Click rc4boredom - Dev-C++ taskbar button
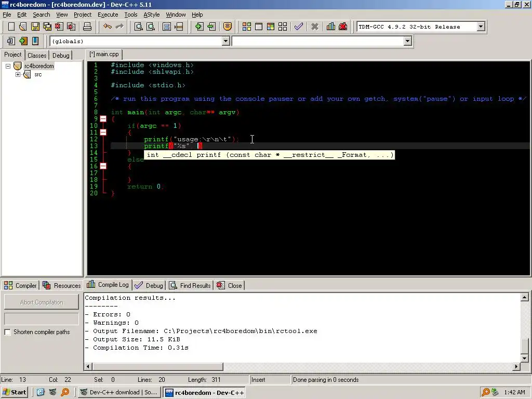The height and width of the screenshot is (399, 532). click(x=205, y=393)
